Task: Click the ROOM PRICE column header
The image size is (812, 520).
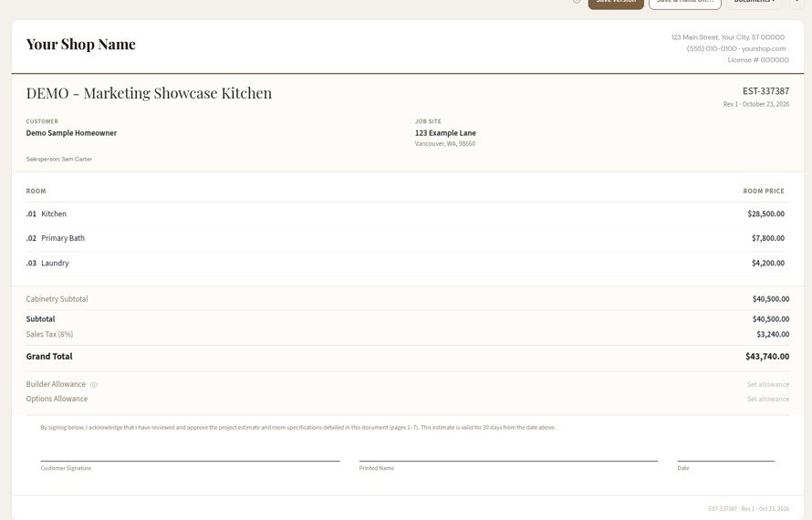Action: tap(764, 191)
